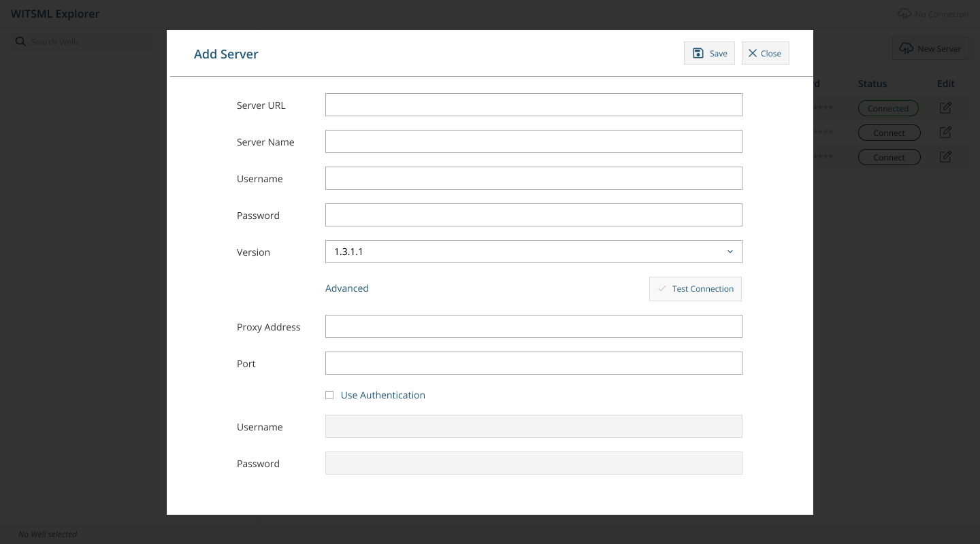Click the checkmark icon inside Test Connection
Screen dimensions: 980x544
pyautogui.click(x=662, y=288)
